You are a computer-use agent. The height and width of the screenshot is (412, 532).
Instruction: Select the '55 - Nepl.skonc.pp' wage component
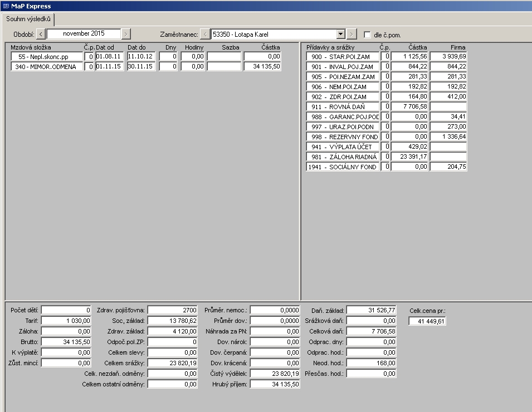(47, 57)
